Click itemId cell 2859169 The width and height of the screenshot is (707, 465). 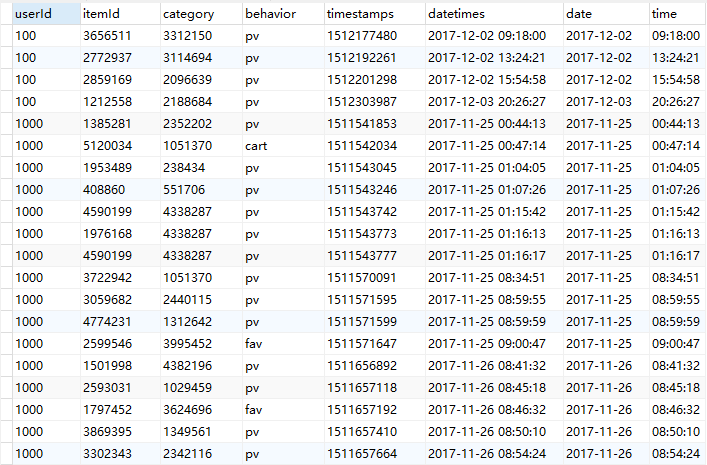click(x=120, y=80)
